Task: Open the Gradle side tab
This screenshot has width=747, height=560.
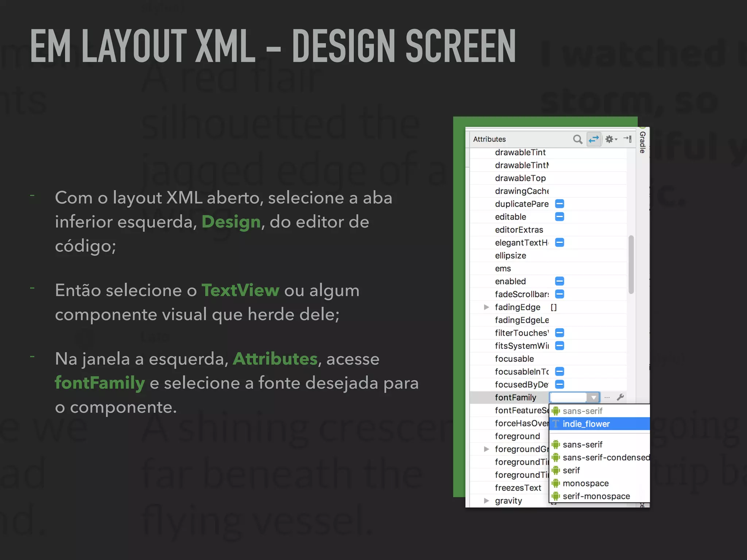Action: (x=643, y=142)
